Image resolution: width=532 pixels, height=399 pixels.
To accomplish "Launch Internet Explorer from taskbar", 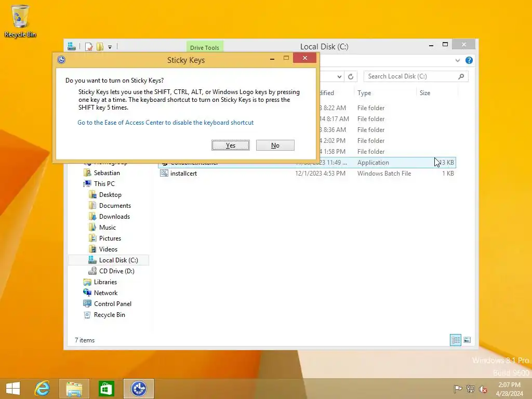I will pos(43,389).
